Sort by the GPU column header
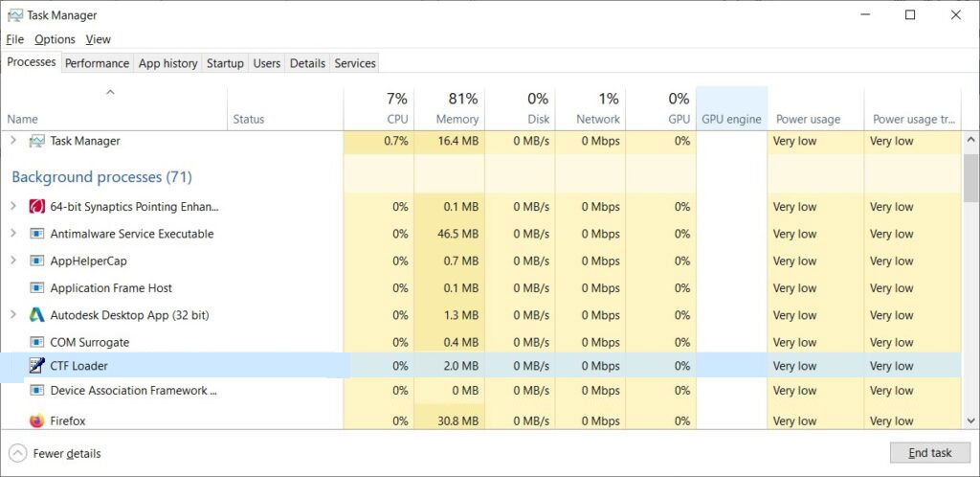980x477 pixels. click(661, 109)
